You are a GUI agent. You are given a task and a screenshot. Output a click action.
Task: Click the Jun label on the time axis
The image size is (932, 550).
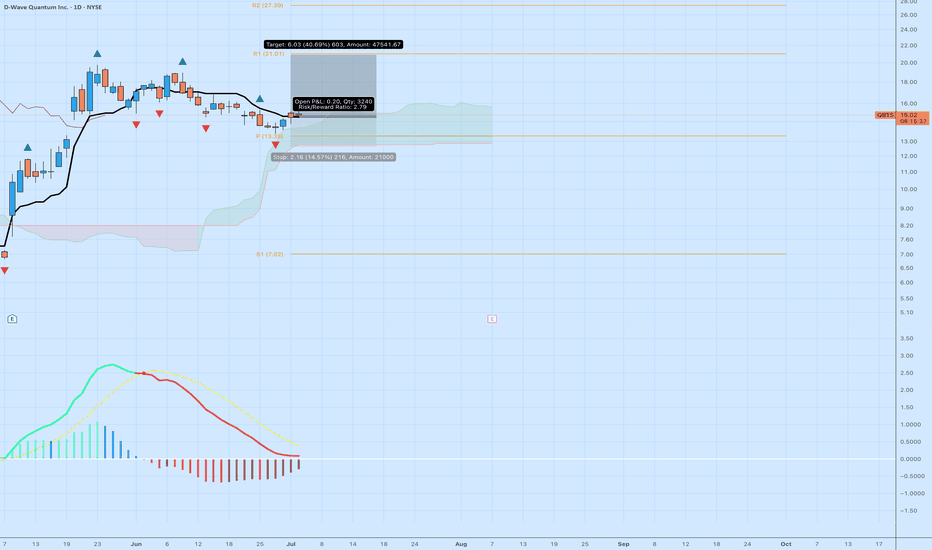click(136, 544)
